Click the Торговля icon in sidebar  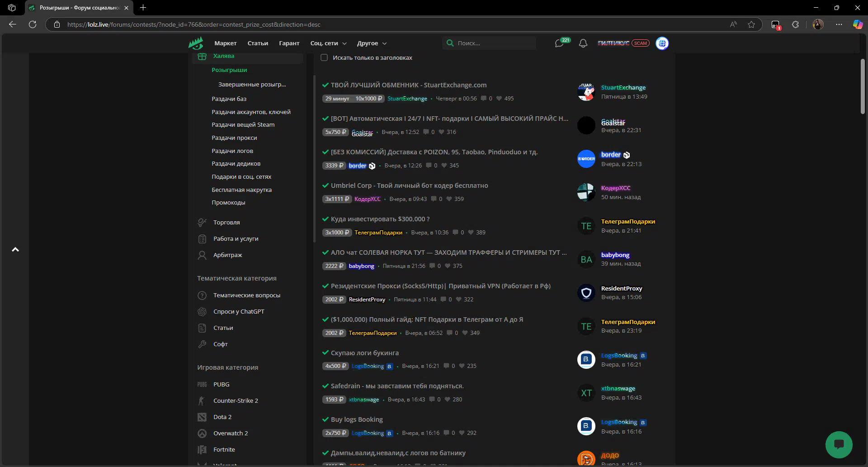pos(202,222)
